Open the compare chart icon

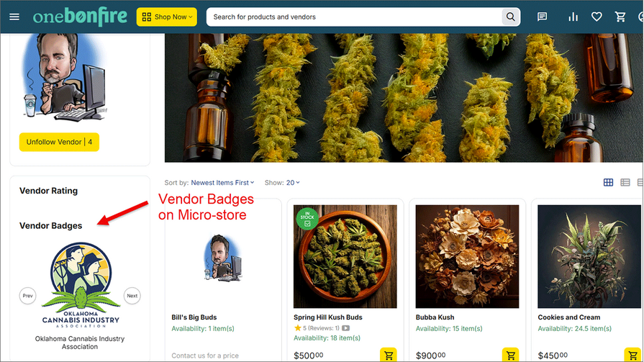[573, 17]
